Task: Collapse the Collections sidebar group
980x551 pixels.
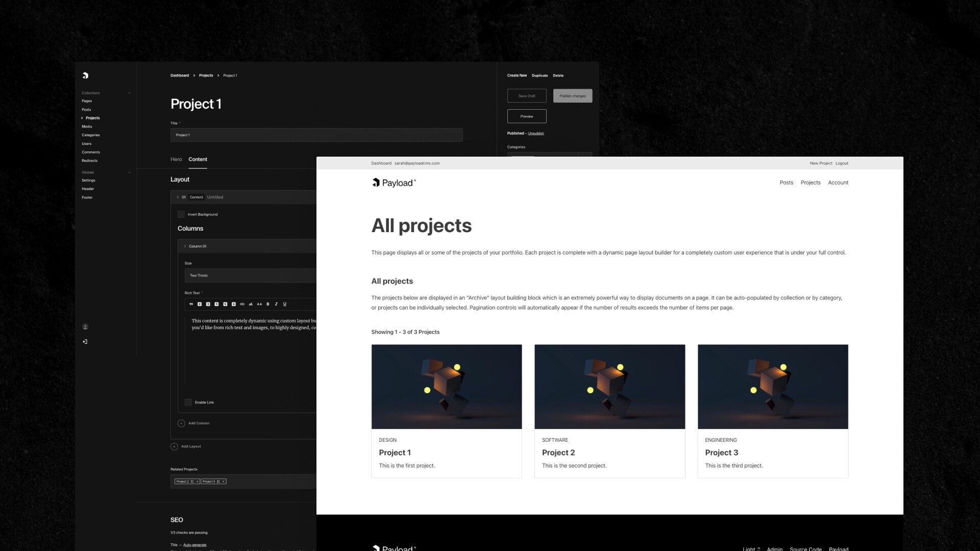Action: (x=129, y=93)
